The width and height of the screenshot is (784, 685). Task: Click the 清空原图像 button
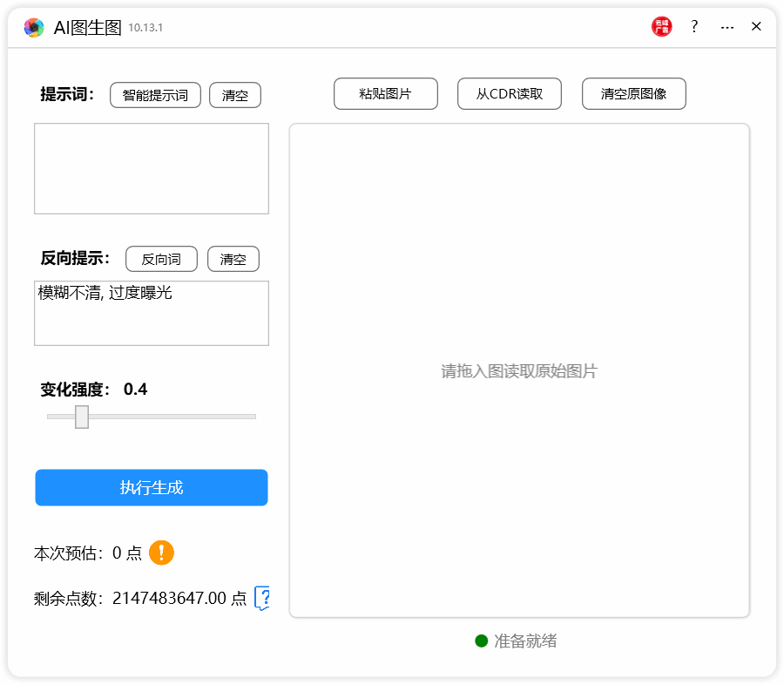coord(633,94)
